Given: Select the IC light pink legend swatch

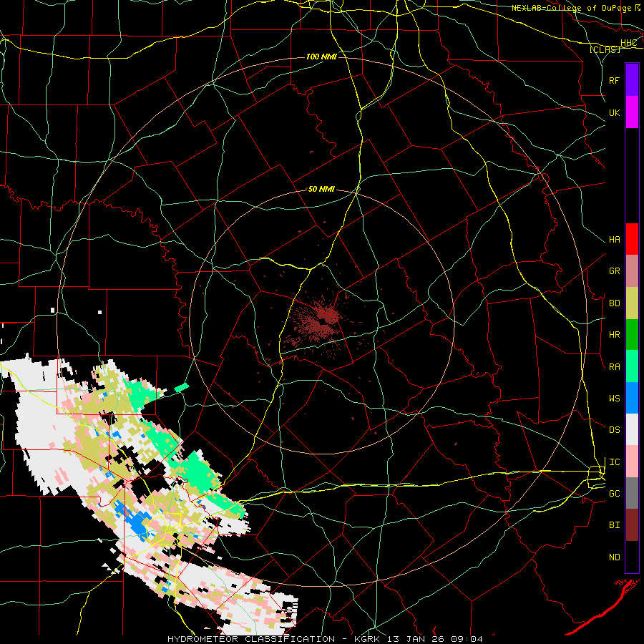Looking at the screenshot, I should point(632,462).
